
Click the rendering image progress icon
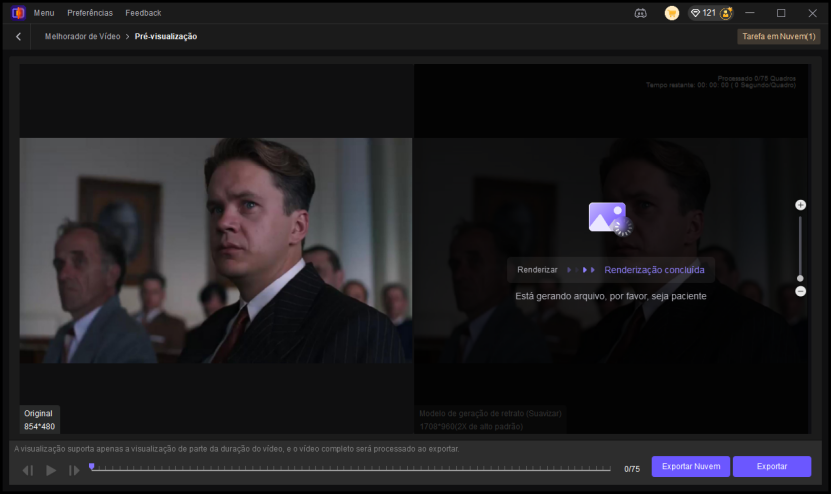click(610, 218)
